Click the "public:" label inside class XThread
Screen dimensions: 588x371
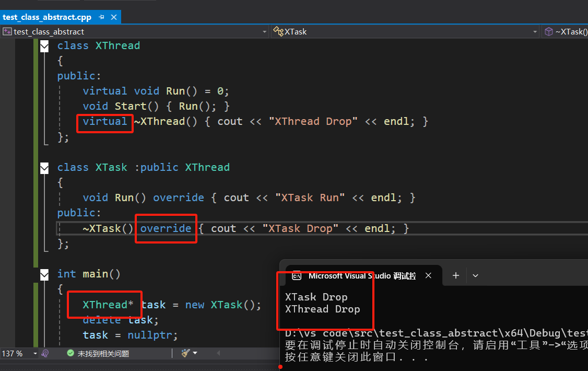(x=79, y=76)
